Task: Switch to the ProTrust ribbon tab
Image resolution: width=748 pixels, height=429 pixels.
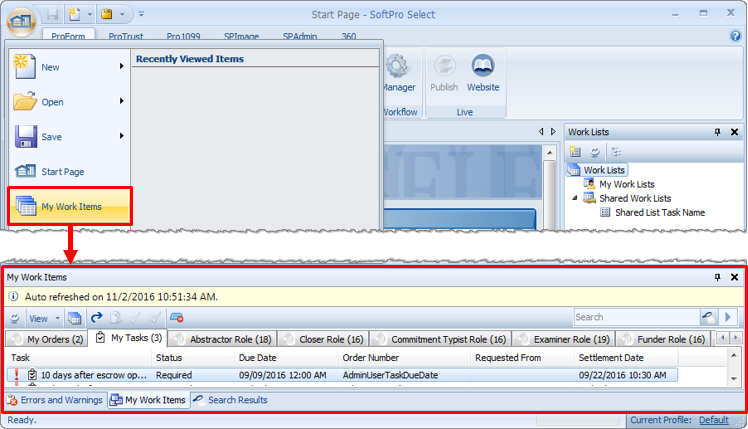Action: click(125, 36)
